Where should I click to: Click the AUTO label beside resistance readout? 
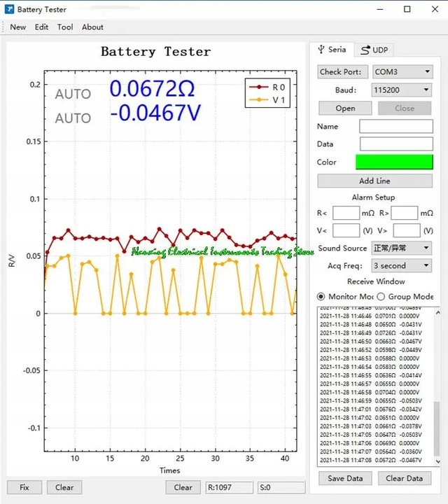pyautogui.click(x=73, y=94)
